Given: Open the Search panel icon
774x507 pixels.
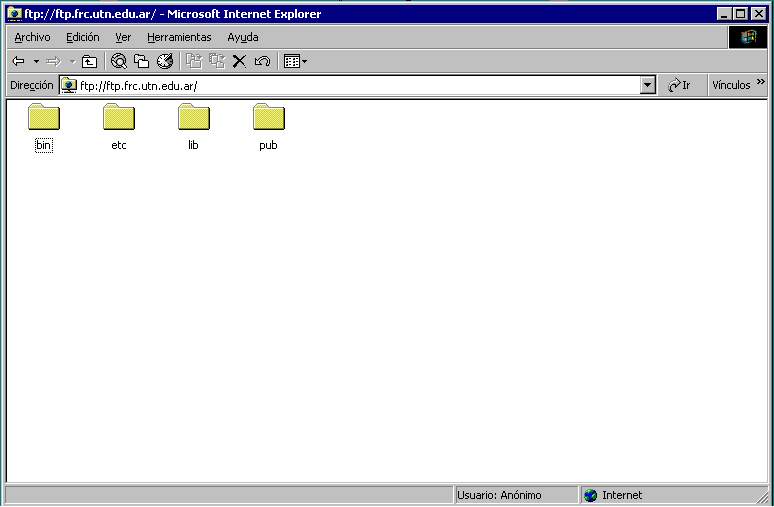Looking at the screenshot, I should 118,61.
